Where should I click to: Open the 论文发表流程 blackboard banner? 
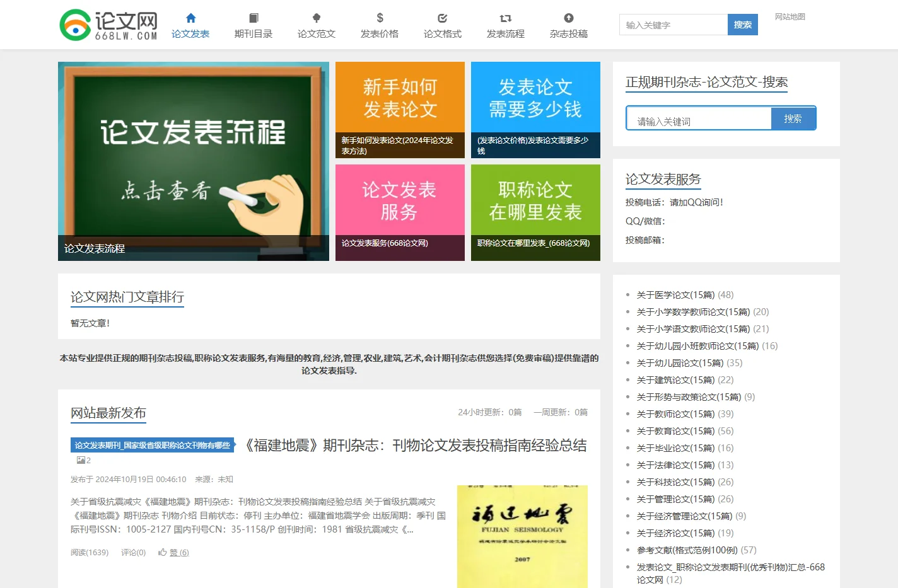coord(194,161)
